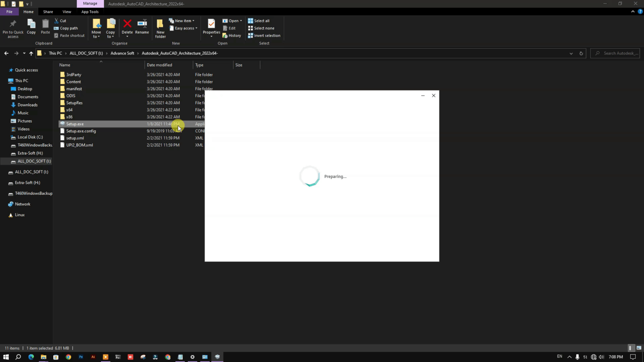Navigate back with the back arrow

tap(6, 53)
